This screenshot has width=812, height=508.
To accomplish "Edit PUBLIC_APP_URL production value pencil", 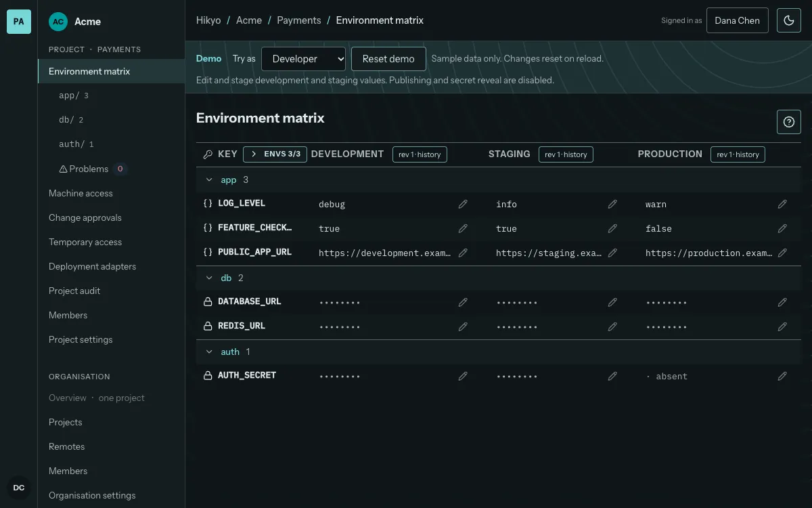I will (782, 253).
